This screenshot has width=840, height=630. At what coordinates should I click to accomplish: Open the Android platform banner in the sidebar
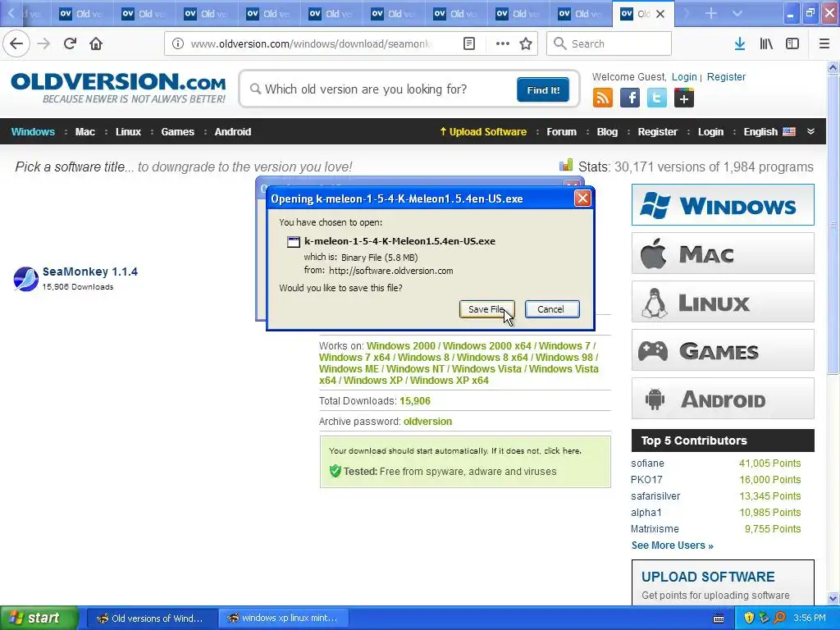pyautogui.click(x=723, y=399)
